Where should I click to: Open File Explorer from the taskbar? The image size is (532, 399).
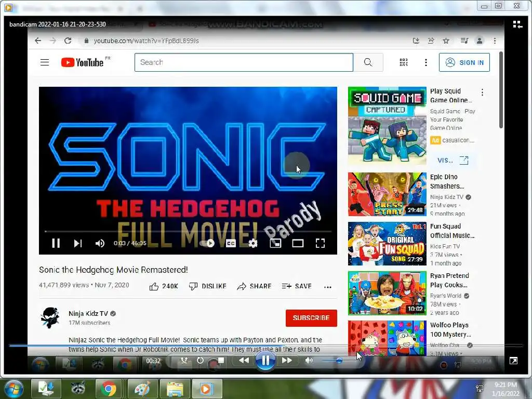click(x=175, y=389)
